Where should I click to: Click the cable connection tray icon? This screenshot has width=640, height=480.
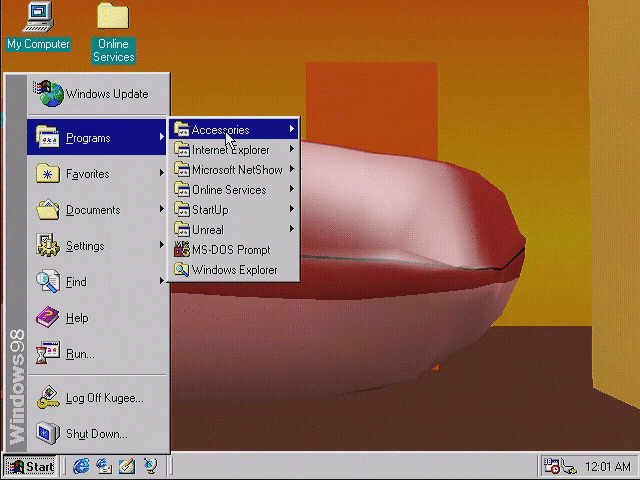tap(569, 467)
